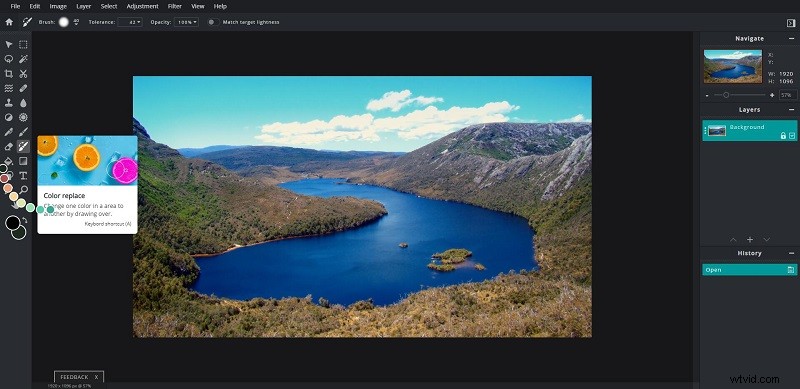Click the Brush preview circle

[63, 22]
